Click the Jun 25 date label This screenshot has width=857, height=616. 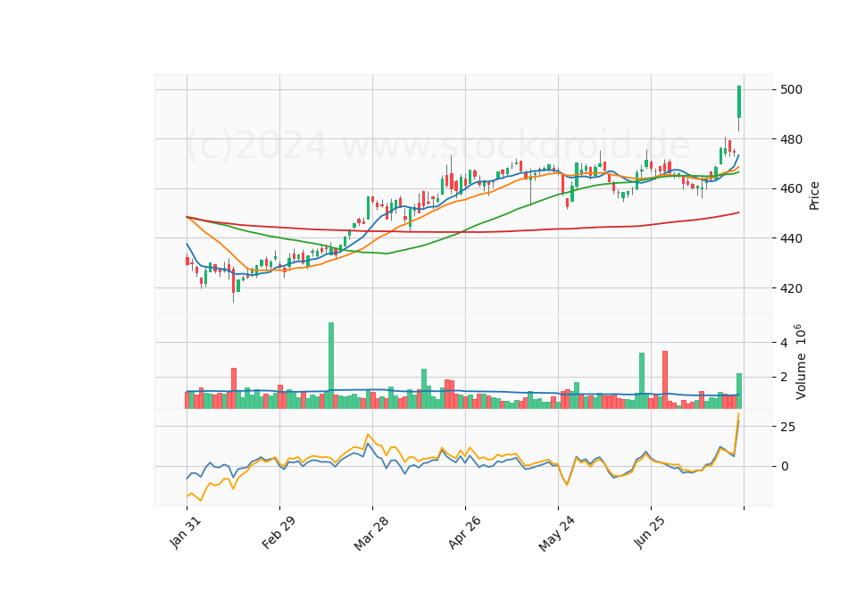650,532
